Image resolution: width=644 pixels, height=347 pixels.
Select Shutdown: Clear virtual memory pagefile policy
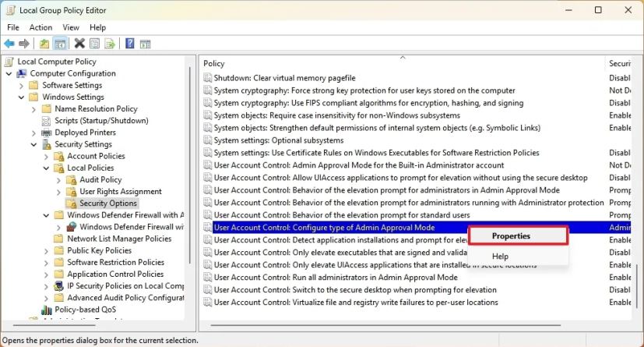[x=284, y=78]
